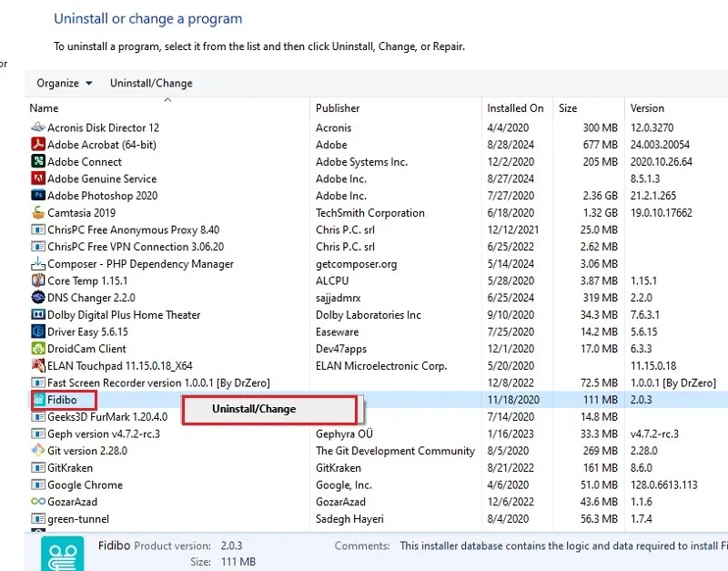Click the Fast Screen Recorder icon
This screenshot has width=728, height=571.
coord(38,382)
